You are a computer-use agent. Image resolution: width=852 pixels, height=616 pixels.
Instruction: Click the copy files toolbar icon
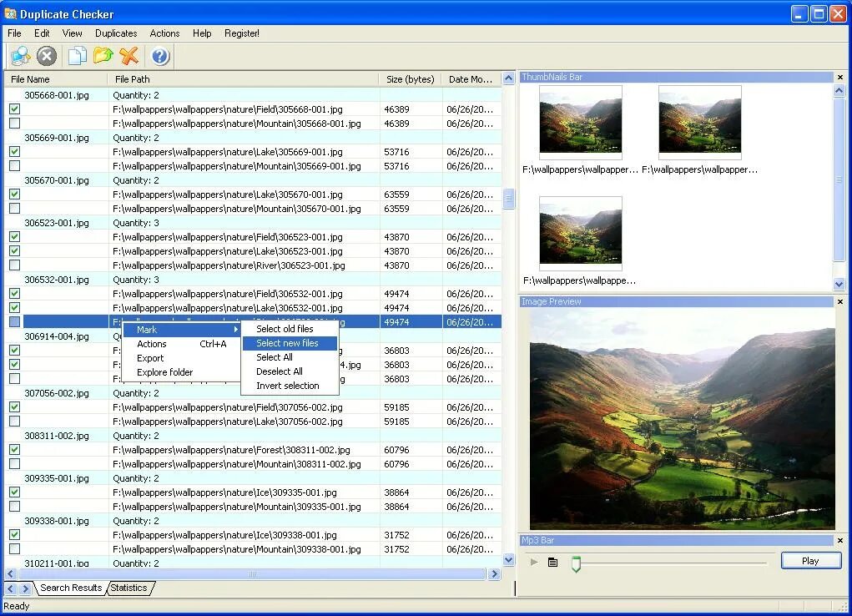point(77,56)
